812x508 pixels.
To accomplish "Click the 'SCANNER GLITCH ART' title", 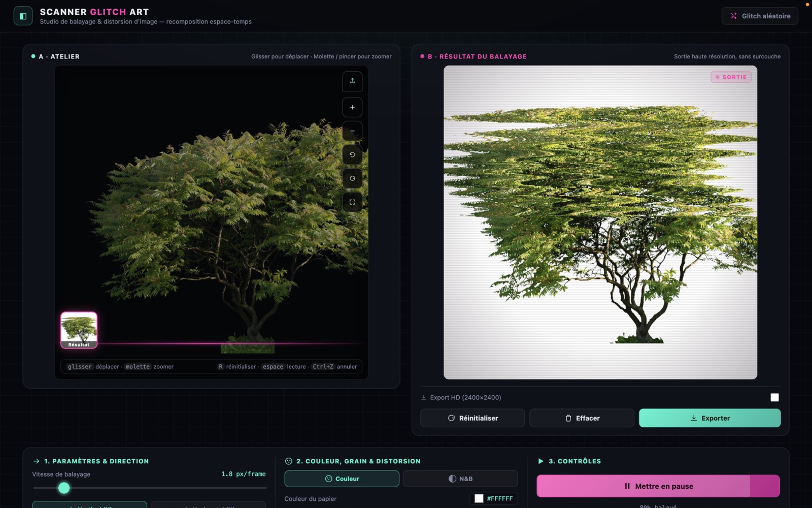I will pyautogui.click(x=94, y=12).
